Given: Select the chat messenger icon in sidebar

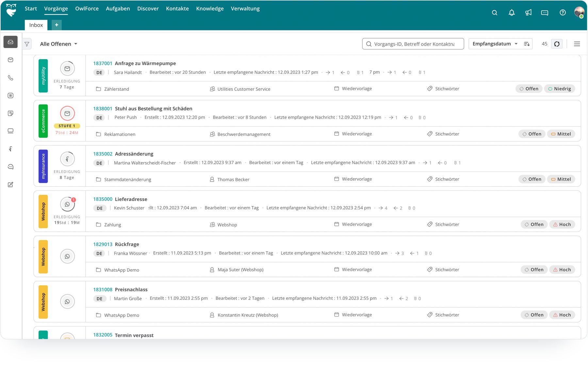Looking at the screenshot, I should (x=10, y=167).
